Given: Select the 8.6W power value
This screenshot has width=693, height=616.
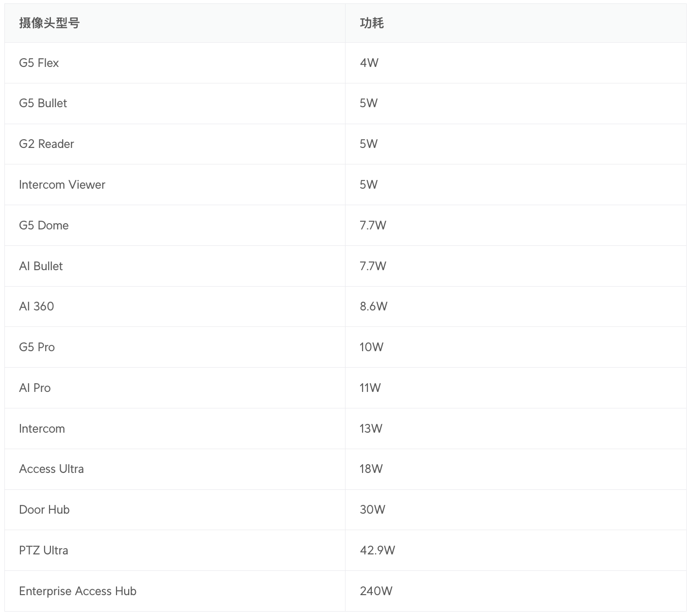Looking at the screenshot, I should tap(374, 307).
